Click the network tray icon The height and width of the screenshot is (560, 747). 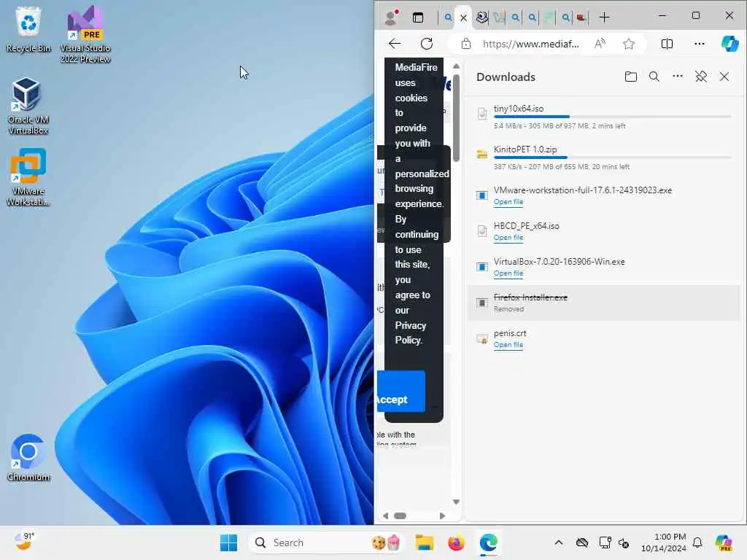(x=605, y=542)
